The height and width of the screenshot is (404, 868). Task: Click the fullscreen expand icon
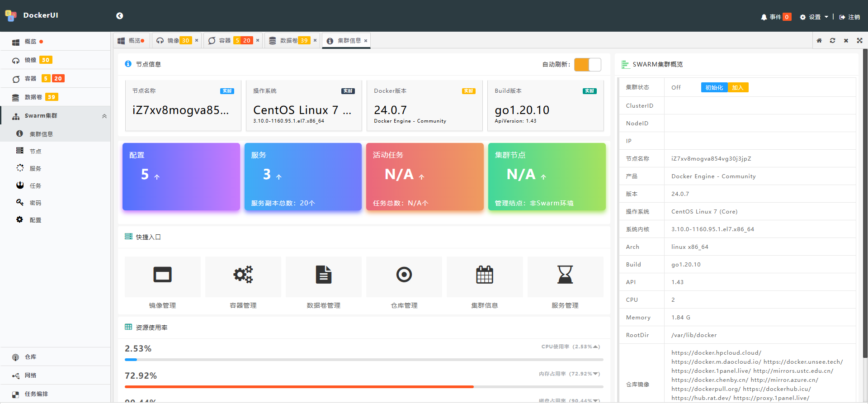[859, 41]
